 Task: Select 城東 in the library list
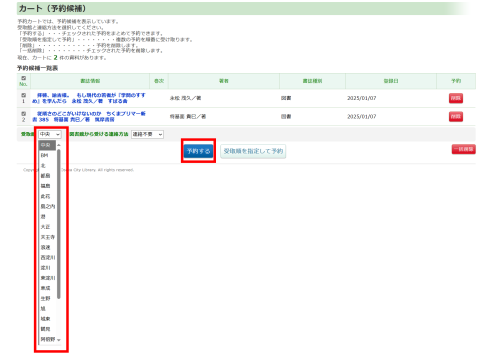click(x=47, y=319)
